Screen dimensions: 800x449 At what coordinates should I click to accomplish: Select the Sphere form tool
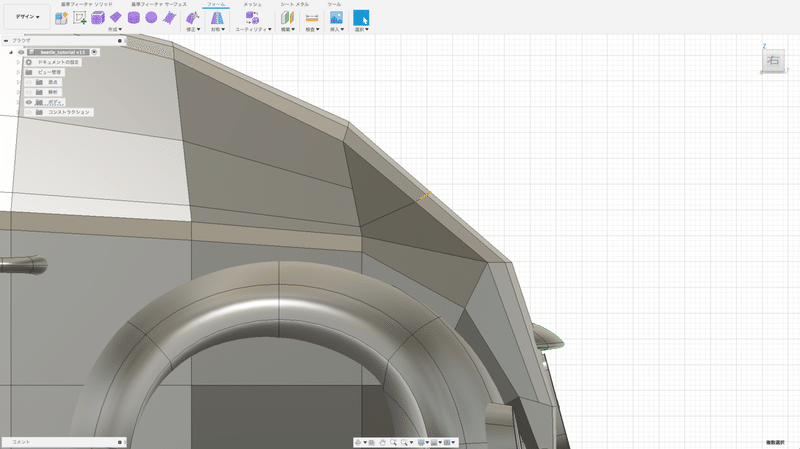pos(151,18)
